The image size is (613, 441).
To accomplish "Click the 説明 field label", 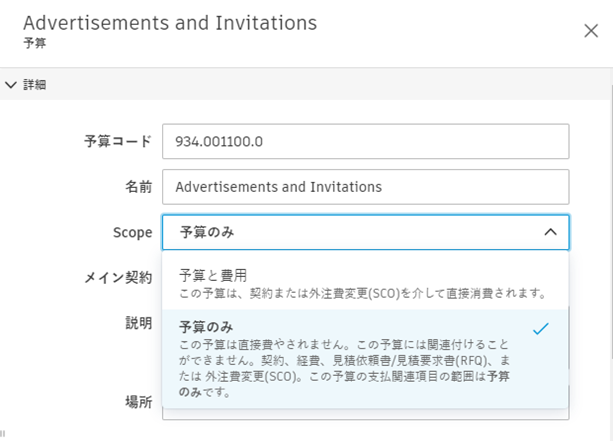I will [x=138, y=323].
